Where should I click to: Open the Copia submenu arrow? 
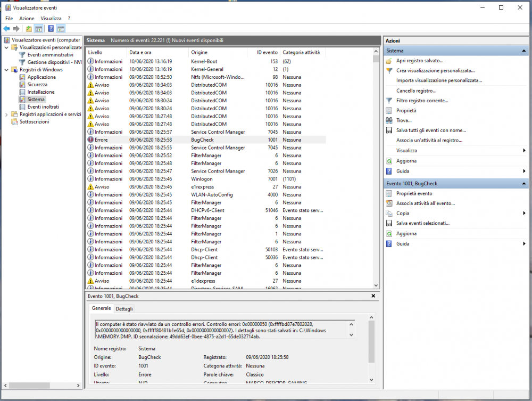524,214
